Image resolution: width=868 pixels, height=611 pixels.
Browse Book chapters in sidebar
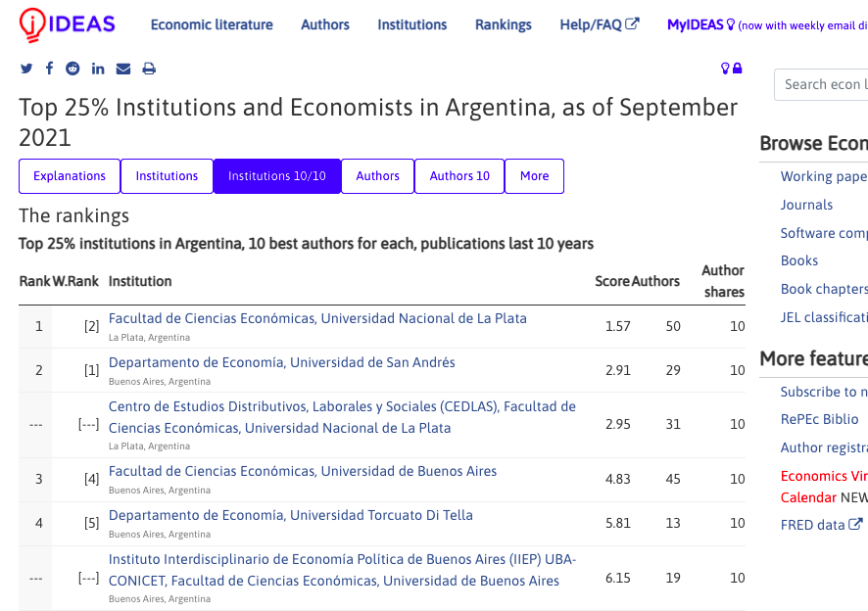824,289
